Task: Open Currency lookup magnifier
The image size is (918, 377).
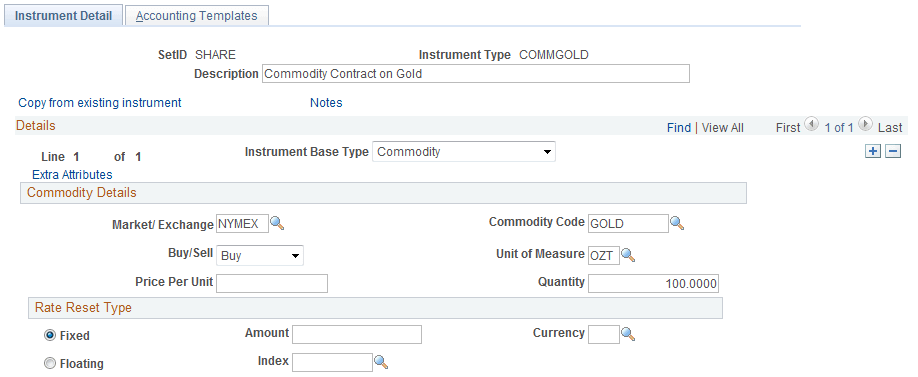Action: pyautogui.click(x=628, y=334)
